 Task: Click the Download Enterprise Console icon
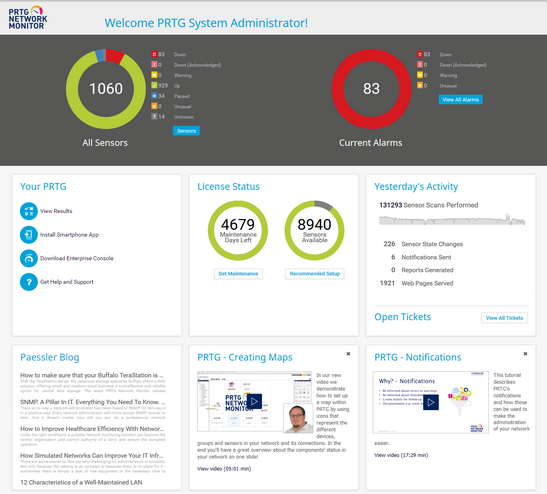29,259
